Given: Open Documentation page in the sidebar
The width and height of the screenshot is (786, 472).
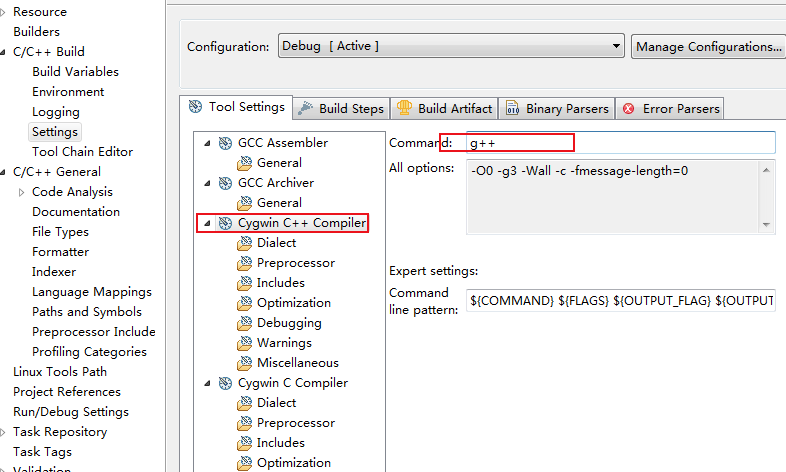Looking at the screenshot, I should click(x=76, y=212).
